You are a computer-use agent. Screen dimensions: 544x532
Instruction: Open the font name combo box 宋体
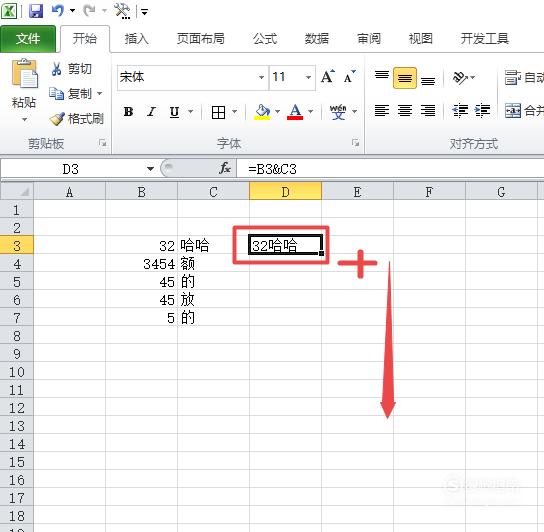[x=192, y=77]
